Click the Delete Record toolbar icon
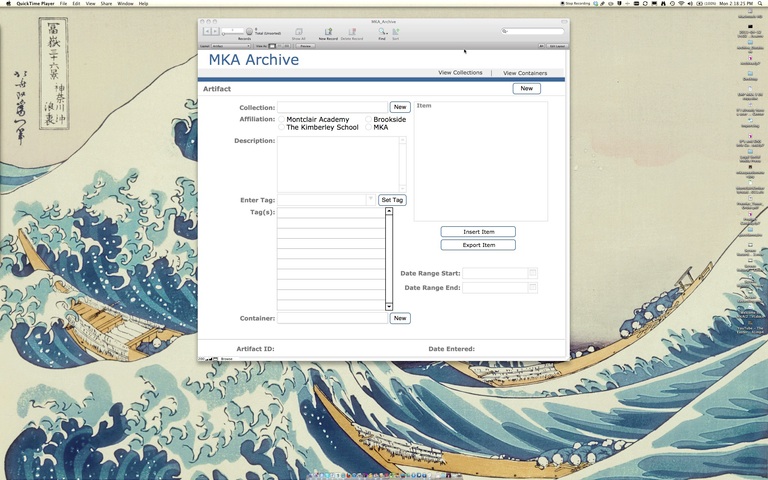The image size is (768, 480). pos(352,32)
